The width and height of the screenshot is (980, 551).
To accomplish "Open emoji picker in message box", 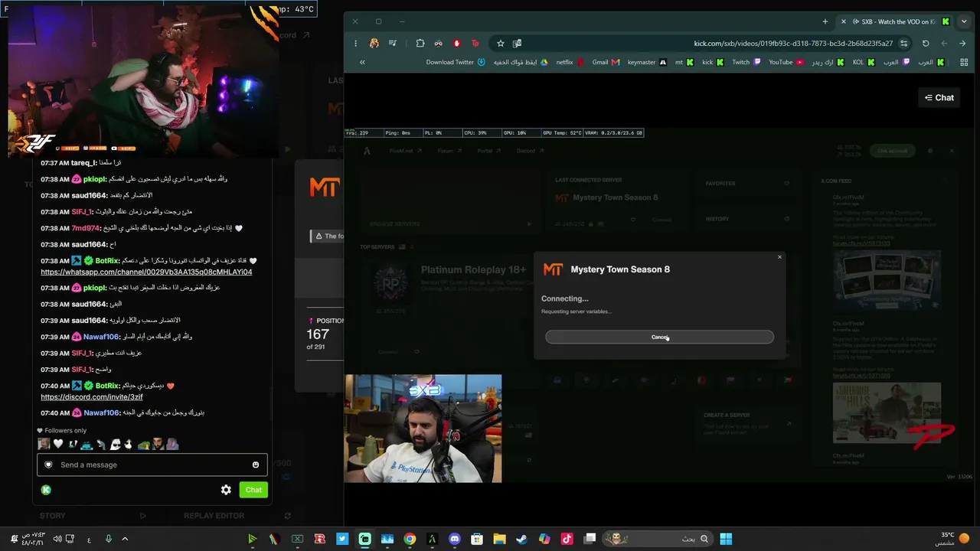I will coord(256,465).
